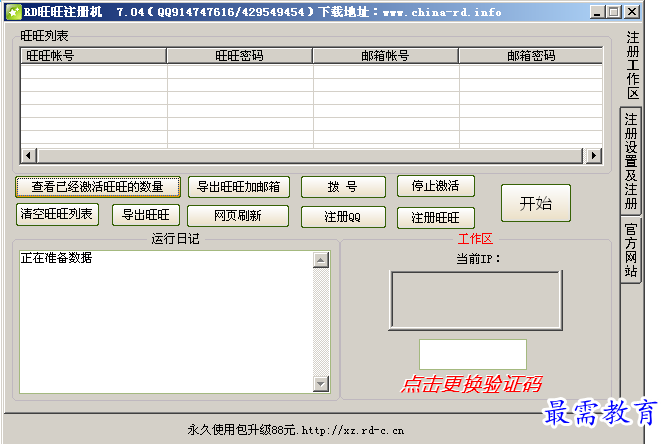
Task: Click list horizontal scrollbar right arrow
Action: (594, 156)
